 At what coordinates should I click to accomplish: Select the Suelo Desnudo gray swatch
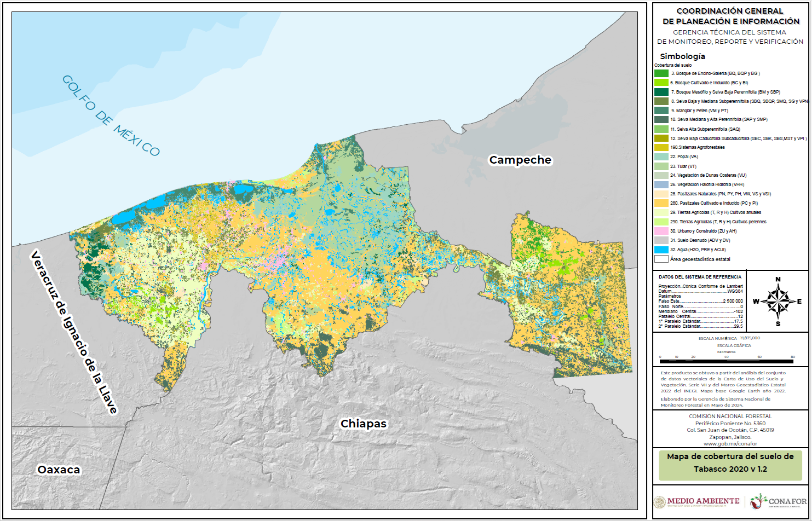(x=661, y=240)
